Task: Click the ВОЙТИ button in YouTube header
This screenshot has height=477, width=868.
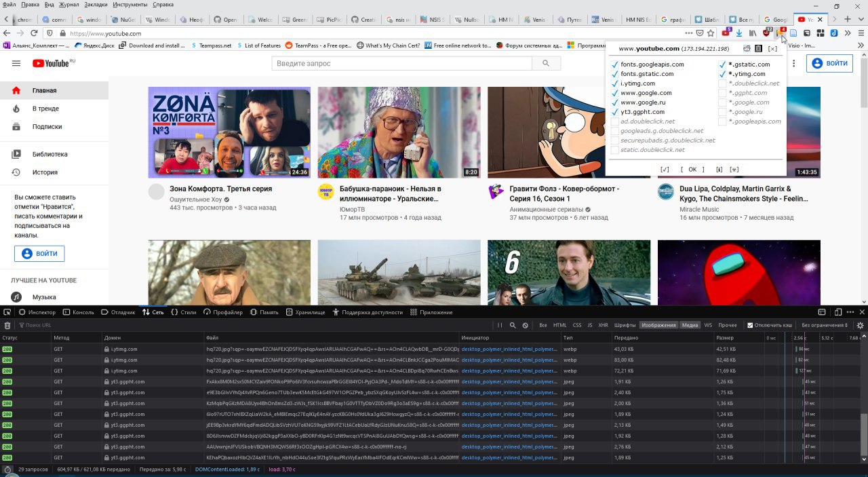Action: click(x=829, y=63)
